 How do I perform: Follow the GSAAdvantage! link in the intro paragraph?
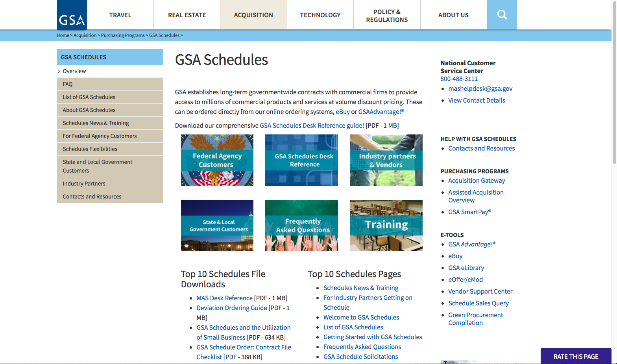pos(381,112)
